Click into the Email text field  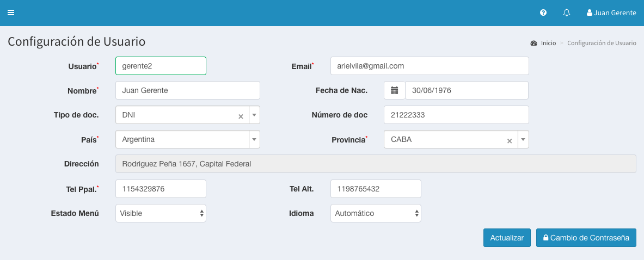tap(429, 66)
